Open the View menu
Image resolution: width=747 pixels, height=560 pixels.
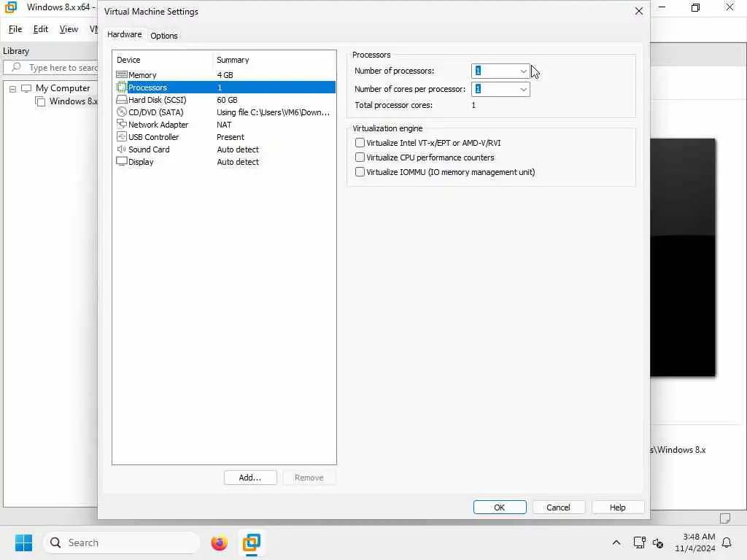click(69, 29)
